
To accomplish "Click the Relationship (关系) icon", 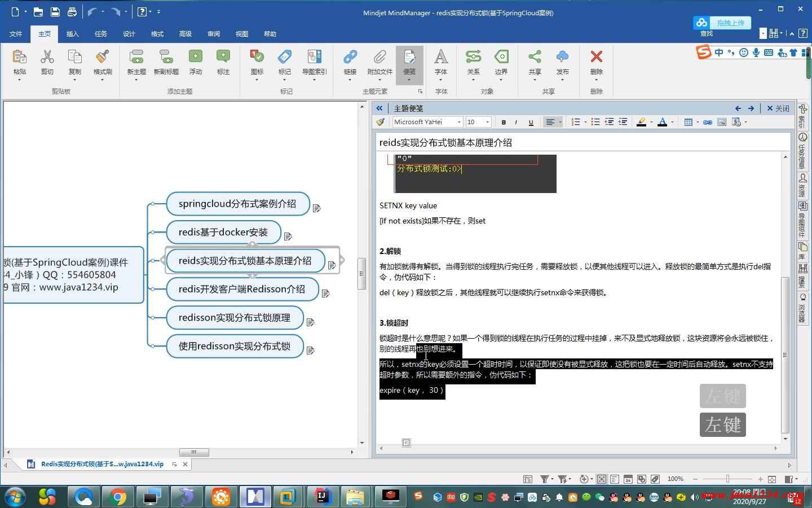I will pos(473,57).
